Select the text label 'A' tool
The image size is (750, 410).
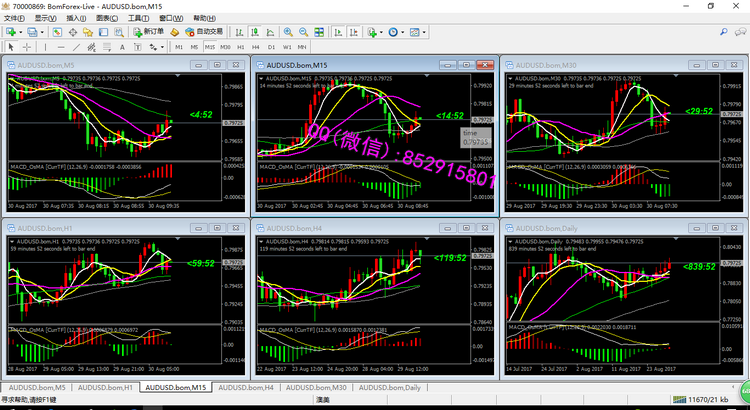(121, 47)
